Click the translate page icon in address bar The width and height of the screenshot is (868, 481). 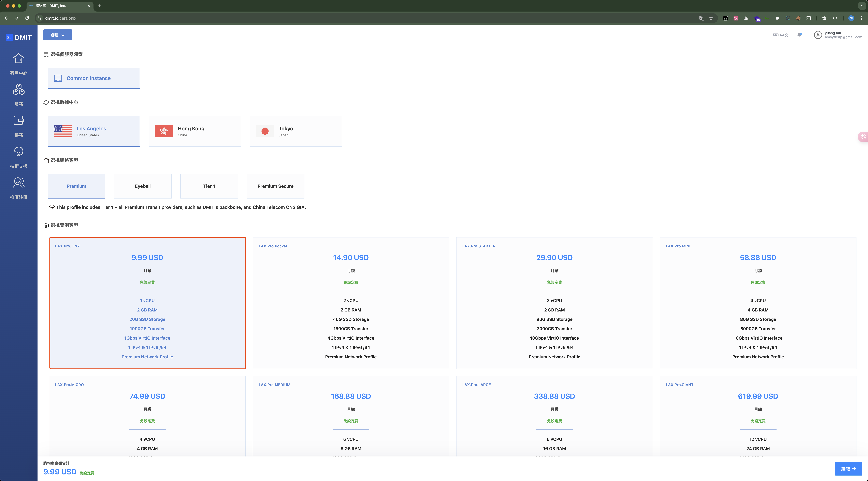701,18
